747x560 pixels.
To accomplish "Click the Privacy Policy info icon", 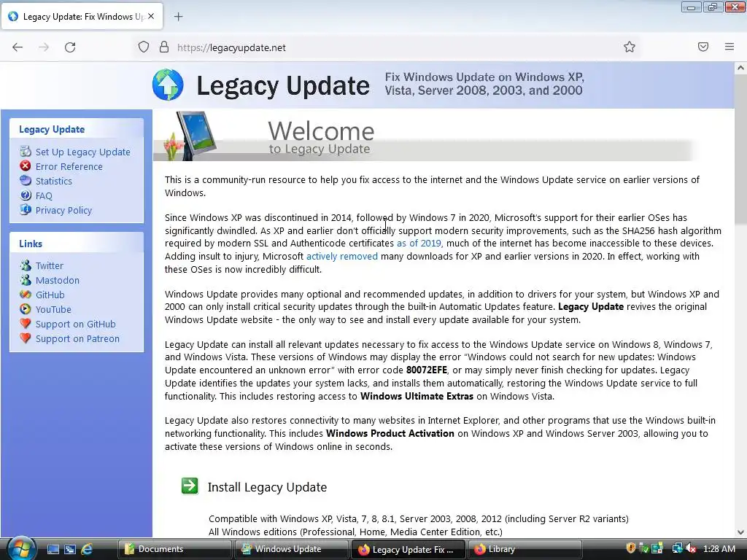I will 26,209.
